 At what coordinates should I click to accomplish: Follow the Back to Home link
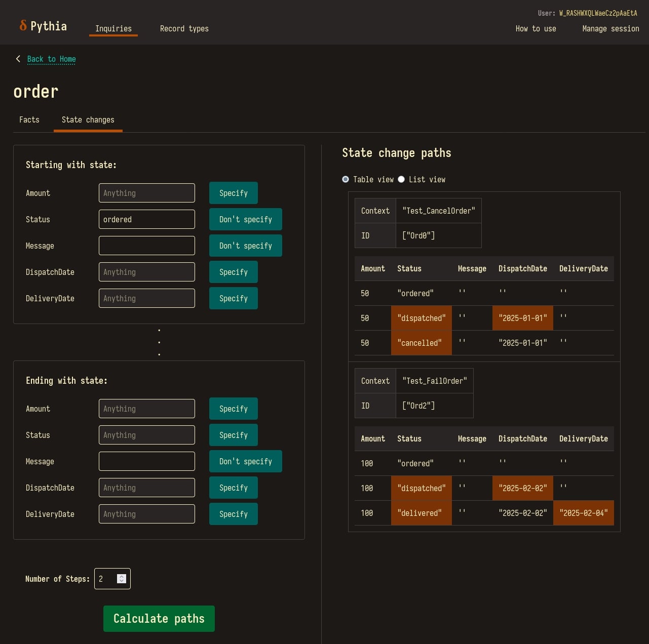tap(52, 59)
